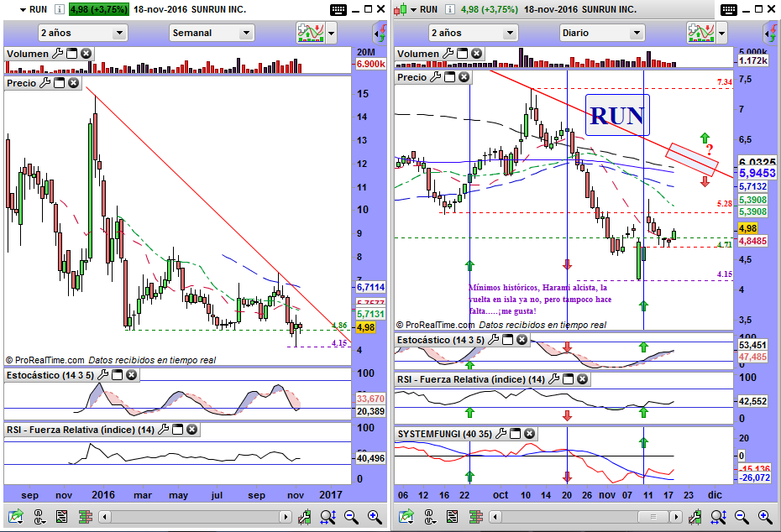Select the blue 5,9453 price axis label
Image resolution: width=781 pixels, height=532 pixels.
point(757,173)
